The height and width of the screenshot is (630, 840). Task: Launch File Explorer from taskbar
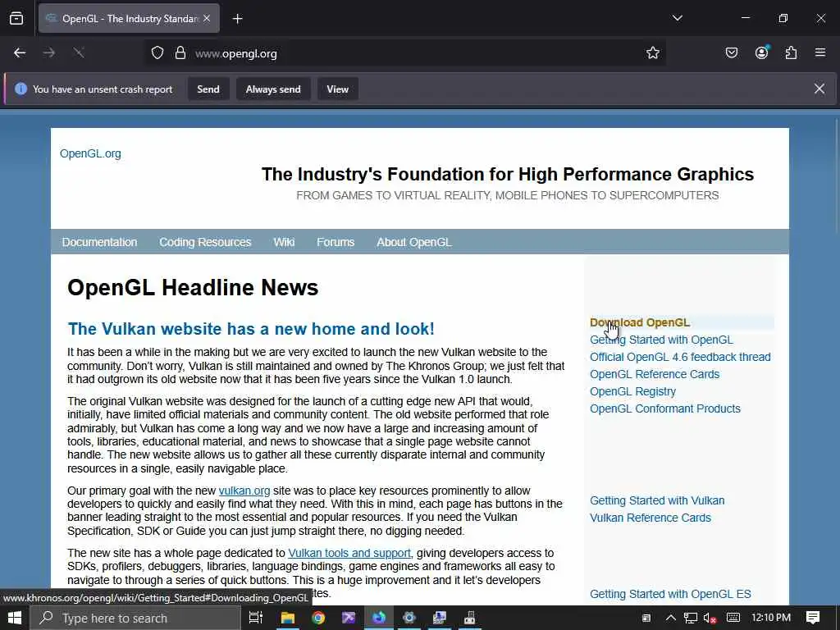pyautogui.click(x=288, y=618)
